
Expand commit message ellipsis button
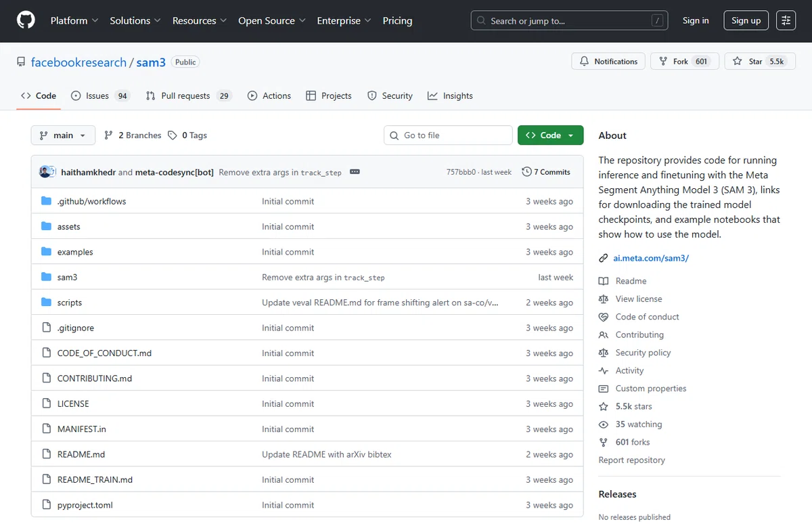tap(355, 172)
